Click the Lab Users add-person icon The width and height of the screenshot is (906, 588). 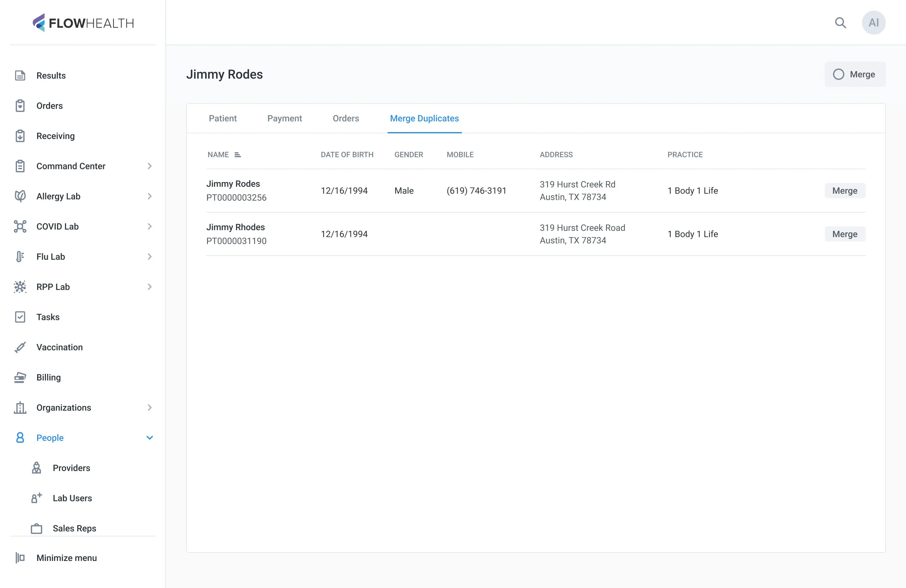tap(36, 498)
